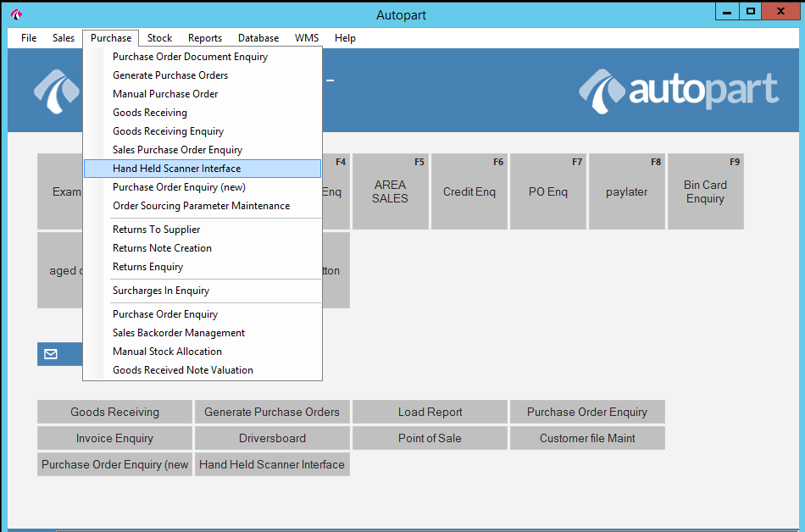
Task: Open Sales Purchase Order Enquiry
Action: coord(203,150)
